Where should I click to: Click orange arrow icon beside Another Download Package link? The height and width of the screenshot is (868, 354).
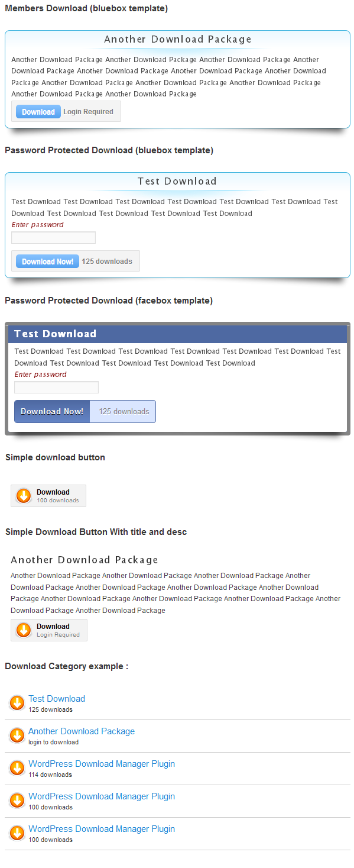coord(17,735)
